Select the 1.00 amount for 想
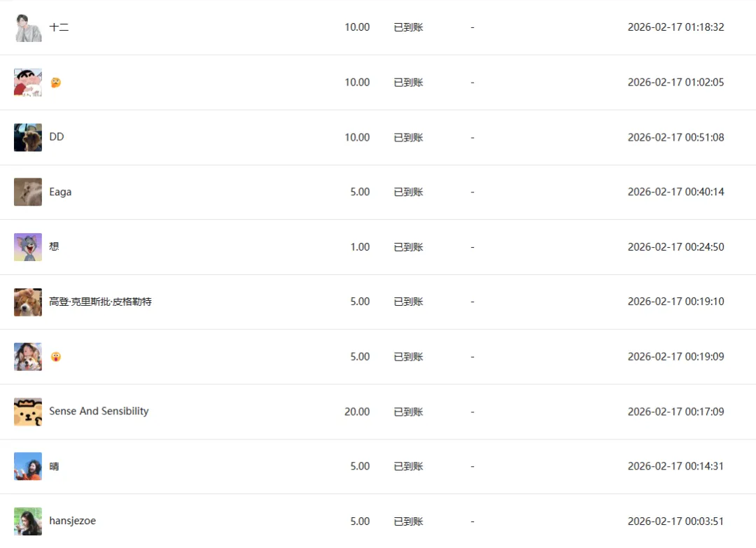This screenshot has height=548, width=756. 360,247
